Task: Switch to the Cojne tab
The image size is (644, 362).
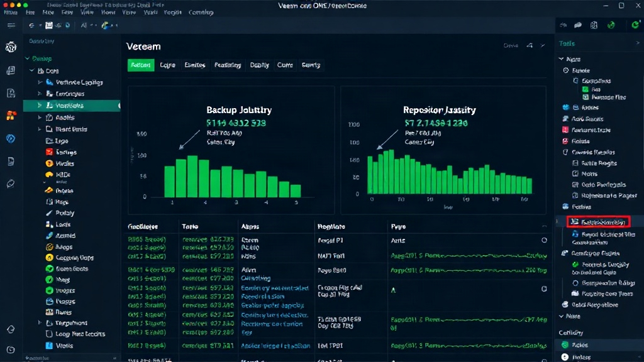Action: (x=167, y=65)
